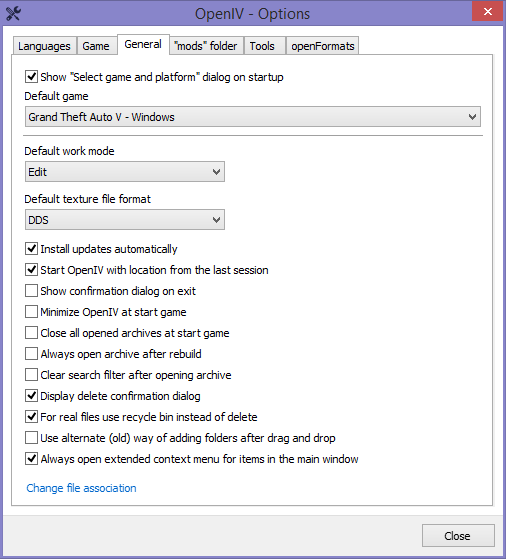The image size is (506, 559).
Task: Expand the Default game dropdown
Action: pos(253,117)
